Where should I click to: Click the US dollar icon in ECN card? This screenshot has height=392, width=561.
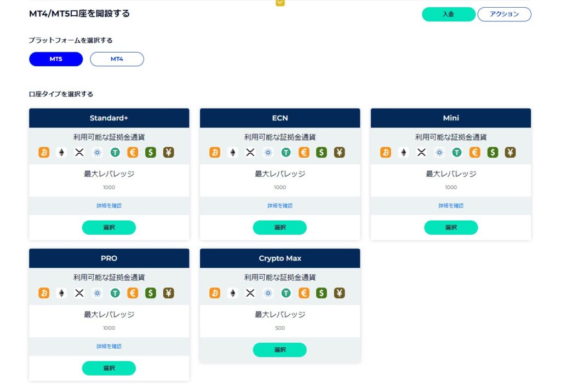point(321,152)
